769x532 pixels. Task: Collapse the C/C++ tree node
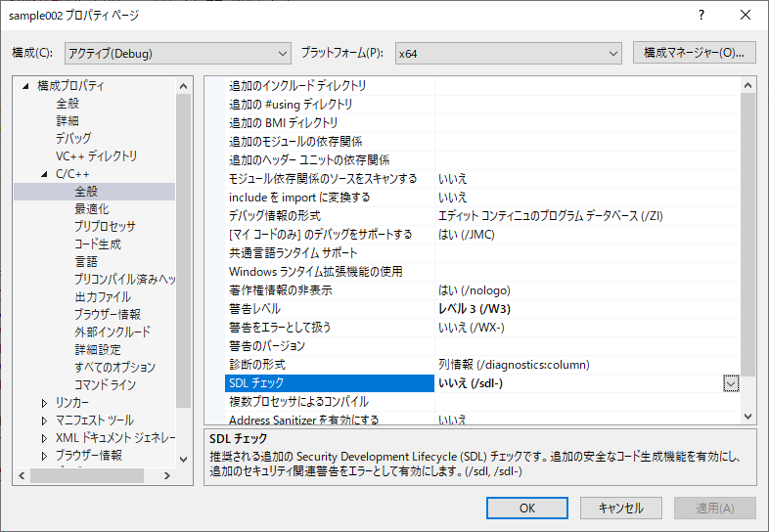(45, 174)
